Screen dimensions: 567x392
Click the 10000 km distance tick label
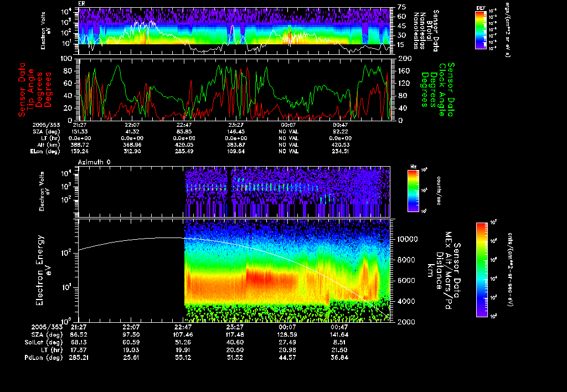[408, 239]
